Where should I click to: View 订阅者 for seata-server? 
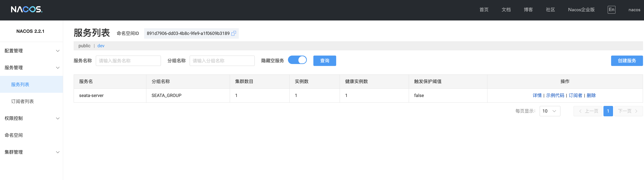coord(575,96)
